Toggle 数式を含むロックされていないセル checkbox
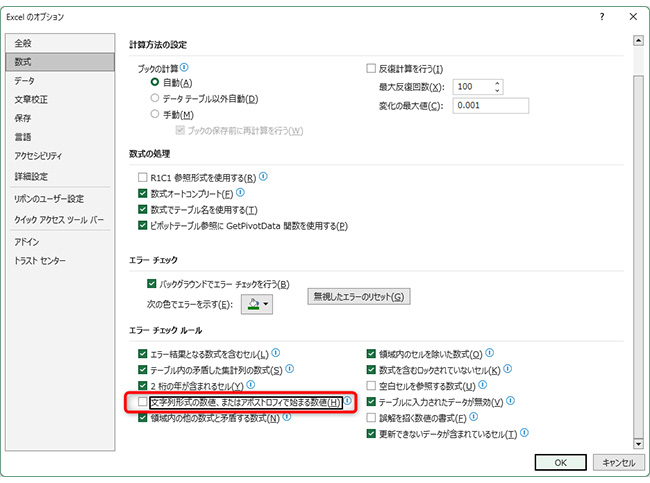This screenshot has width=650, height=483. click(x=371, y=369)
